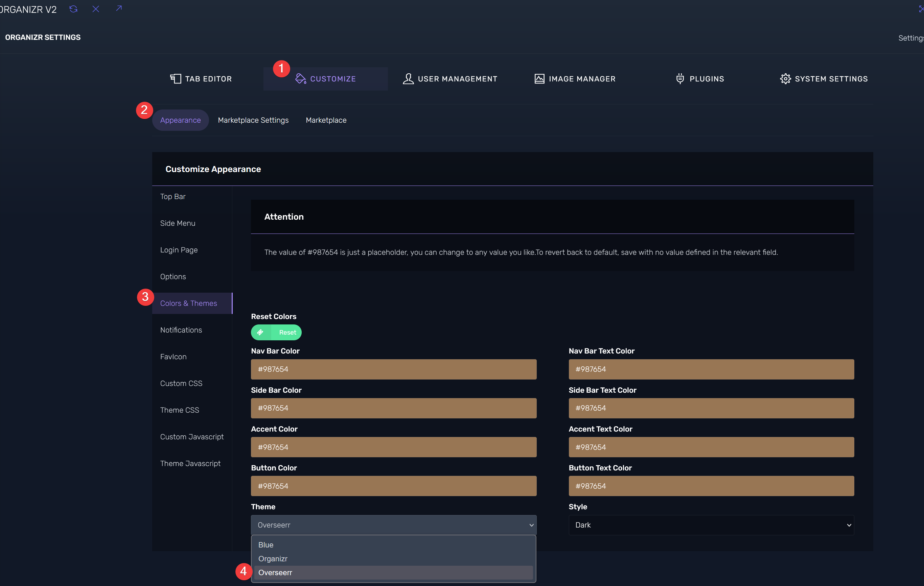Collapse the Theme dropdown showing Overseerr
This screenshot has width=924, height=586.
394,525
